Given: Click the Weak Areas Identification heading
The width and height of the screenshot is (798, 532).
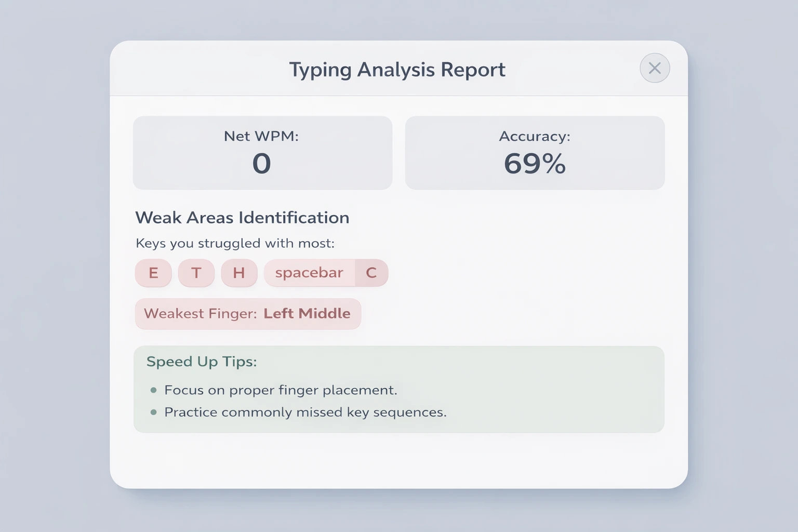Looking at the screenshot, I should 242,217.
